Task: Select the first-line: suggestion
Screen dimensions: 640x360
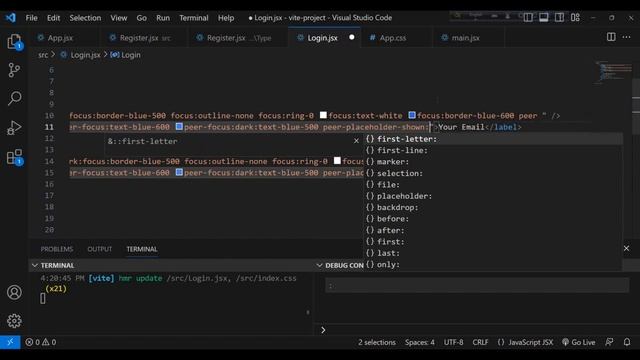Action: pos(493,150)
